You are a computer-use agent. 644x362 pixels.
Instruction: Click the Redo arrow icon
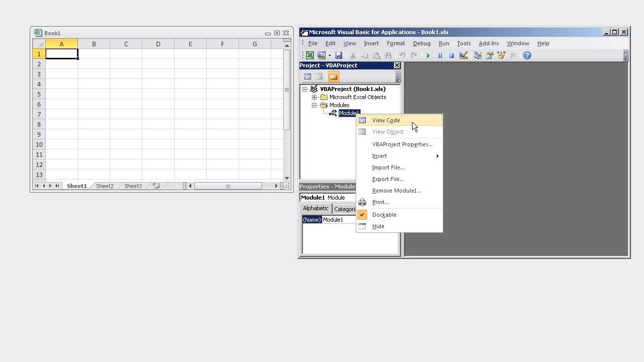(x=414, y=55)
